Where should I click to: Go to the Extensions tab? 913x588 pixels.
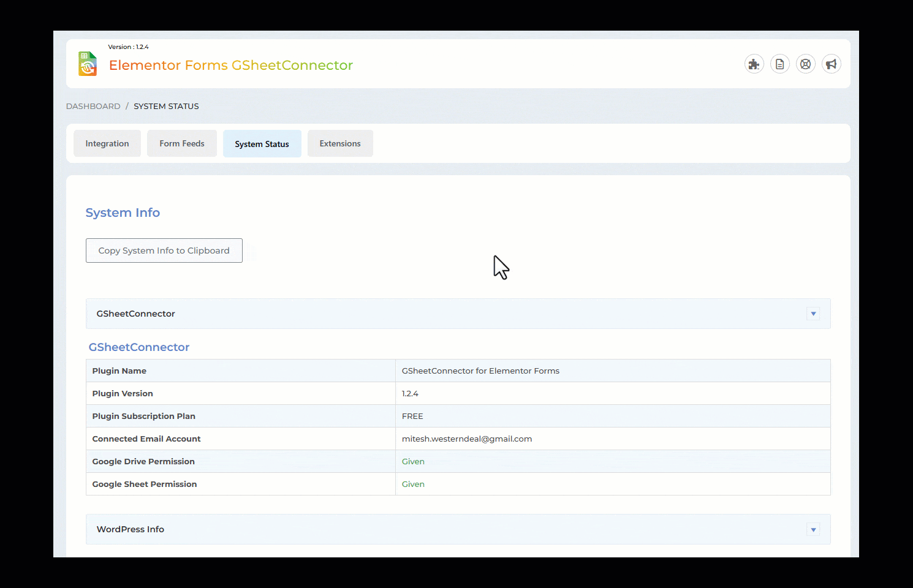pyautogui.click(x=340, y=143)
